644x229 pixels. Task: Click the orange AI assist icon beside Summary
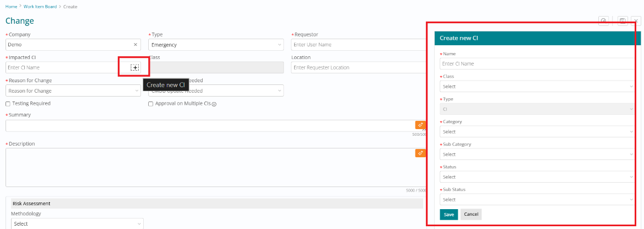click(420, 125)
